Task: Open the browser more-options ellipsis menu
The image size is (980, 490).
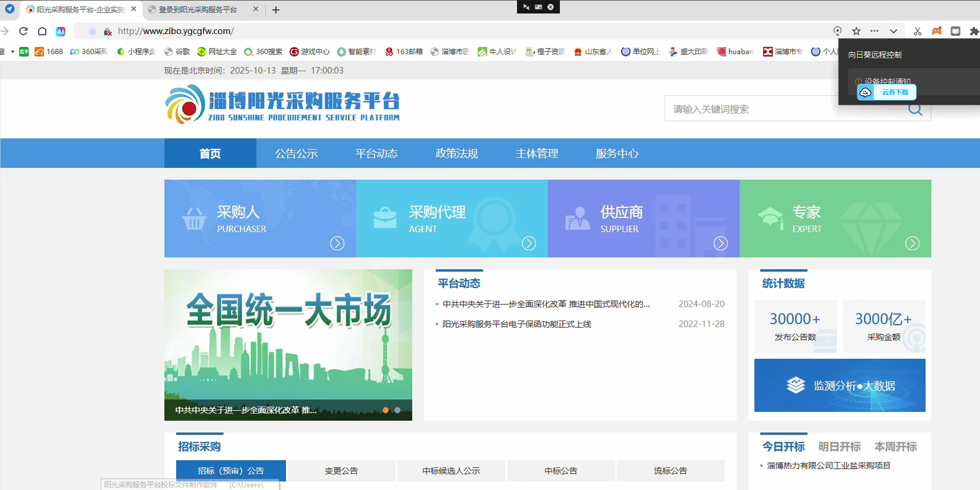Action: coord(875,31)
